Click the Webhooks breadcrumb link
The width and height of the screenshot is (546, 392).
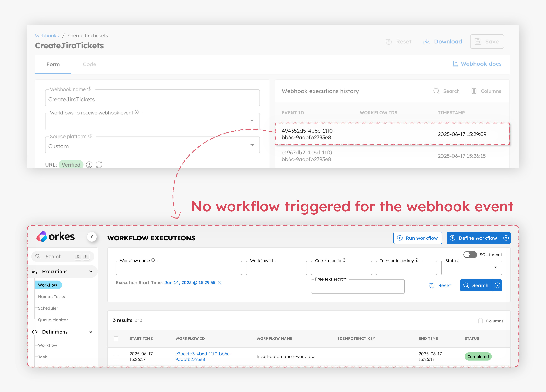point(47,36)
